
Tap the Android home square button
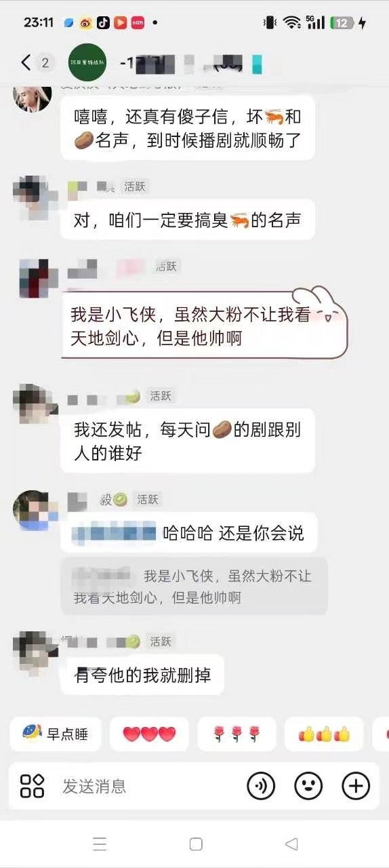point(196,844)
